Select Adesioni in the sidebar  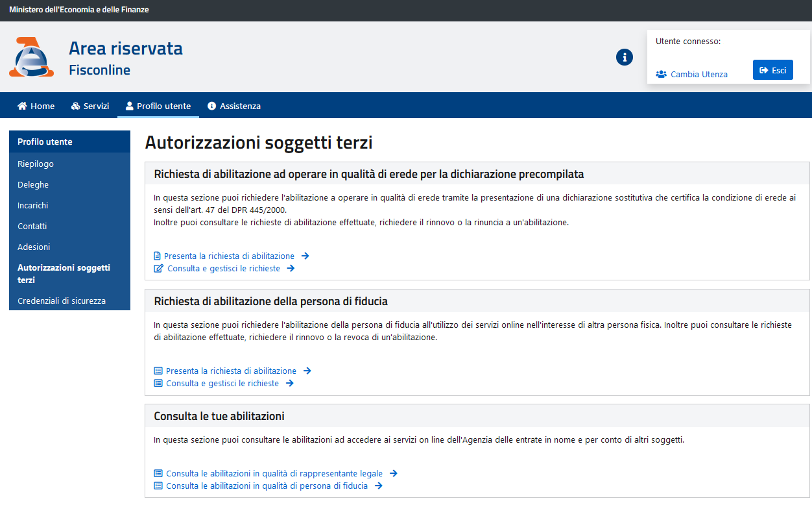click(33, 247)
